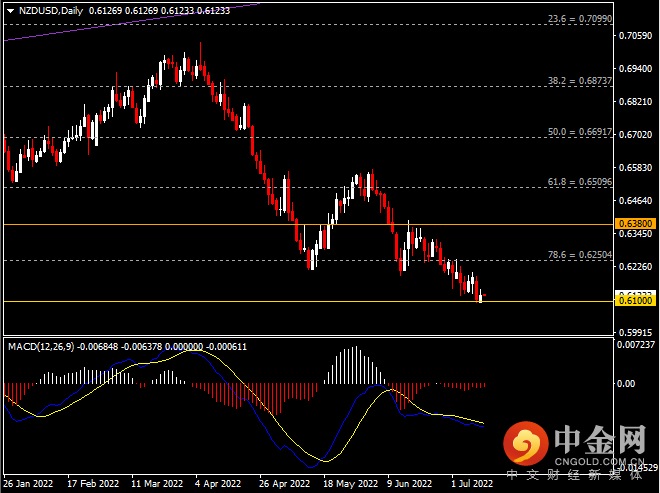
Task: Click the 0.69400 price axis value
Action: point(635,69)
